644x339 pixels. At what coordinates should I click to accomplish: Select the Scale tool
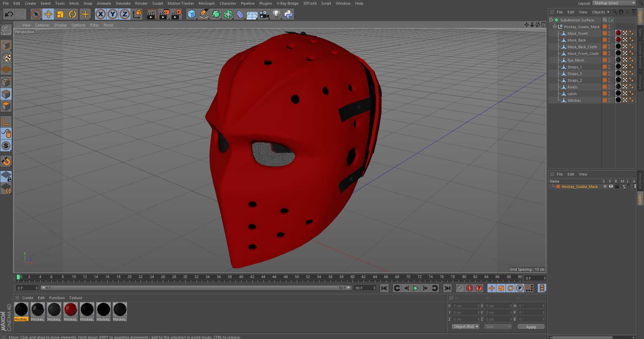[60, 14]
